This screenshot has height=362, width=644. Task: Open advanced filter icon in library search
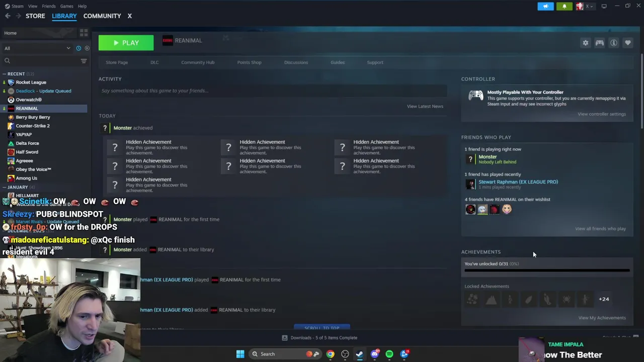point(84,61)
